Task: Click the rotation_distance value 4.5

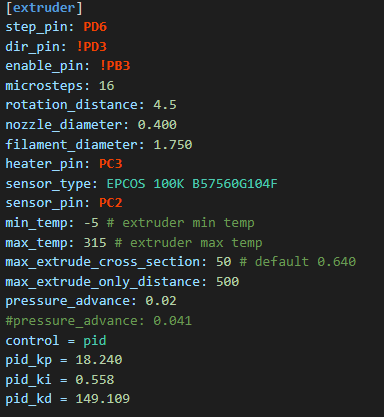Action: coord(165,105)
